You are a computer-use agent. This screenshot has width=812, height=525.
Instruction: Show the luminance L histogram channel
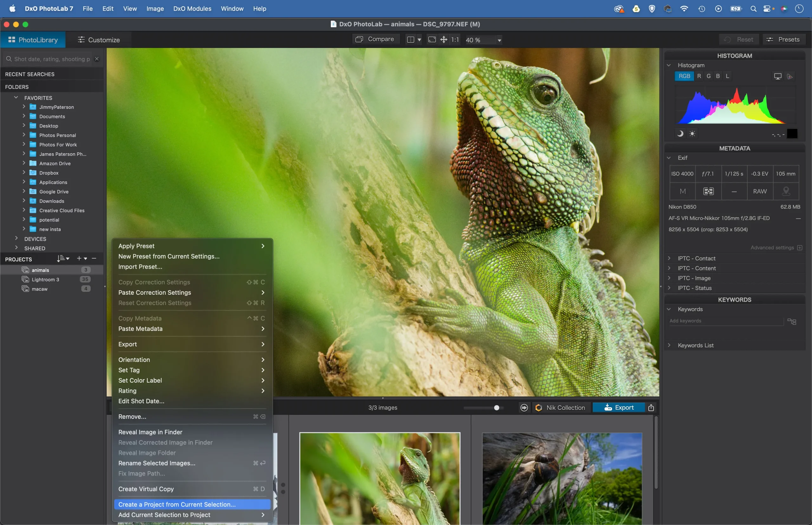tap(727, 76)
